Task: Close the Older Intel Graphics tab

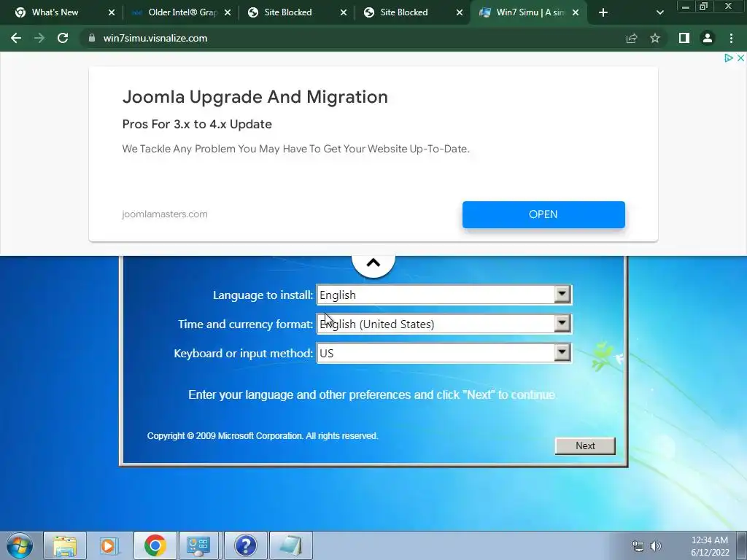Action: [x=228, y=12]
